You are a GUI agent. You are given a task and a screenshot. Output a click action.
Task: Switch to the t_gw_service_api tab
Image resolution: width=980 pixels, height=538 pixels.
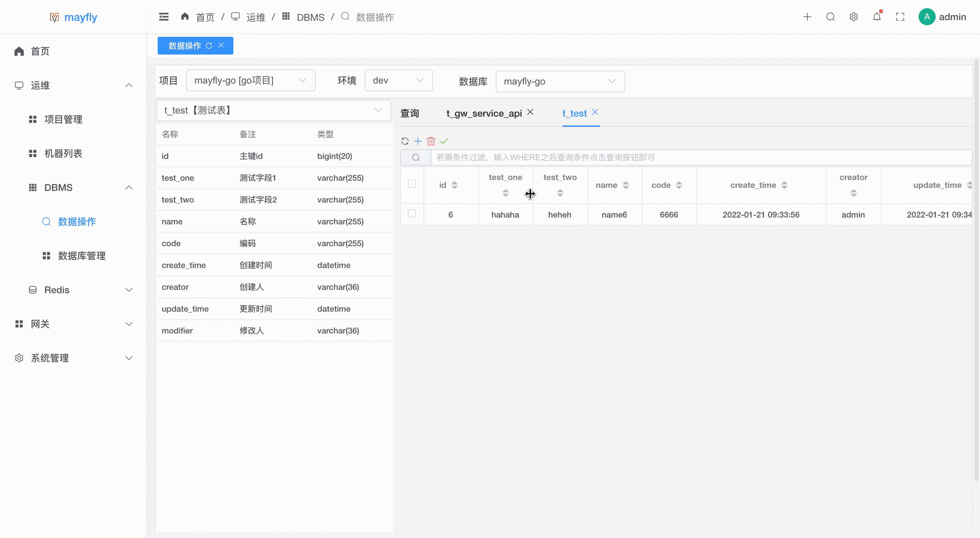484,113
